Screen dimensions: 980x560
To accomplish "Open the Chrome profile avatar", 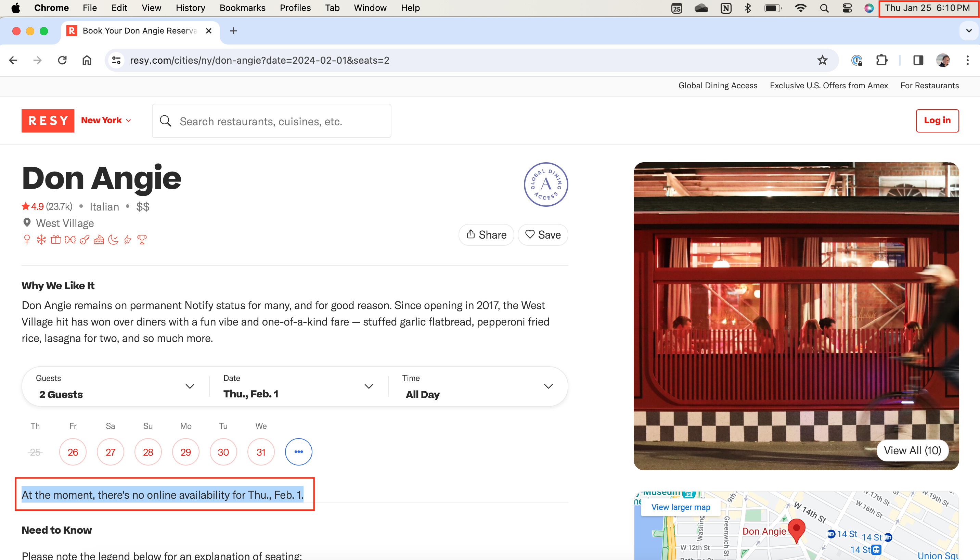I will pos(943,60).
